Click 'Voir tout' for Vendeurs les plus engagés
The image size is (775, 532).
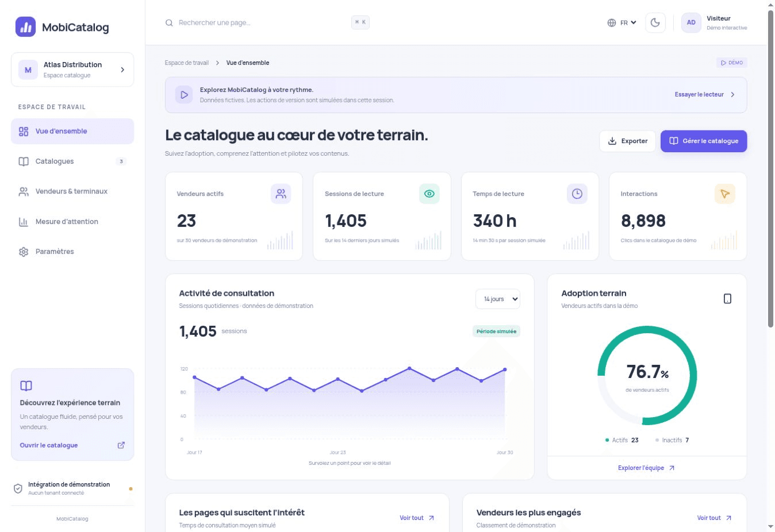tap(714, 518)
